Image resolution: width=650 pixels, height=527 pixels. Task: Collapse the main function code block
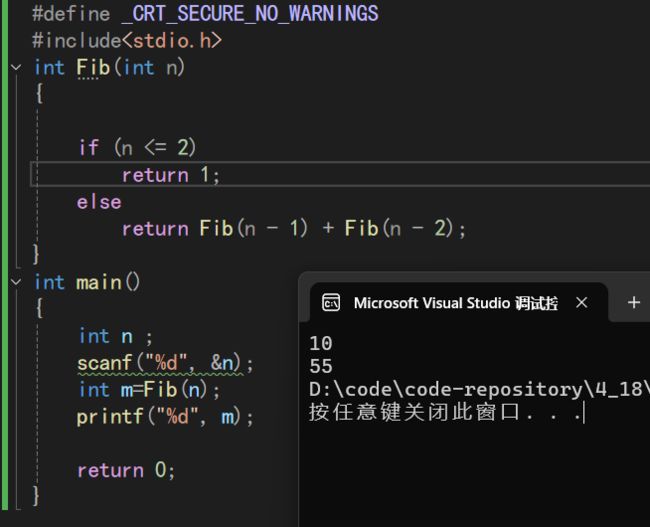pos(16,282)
